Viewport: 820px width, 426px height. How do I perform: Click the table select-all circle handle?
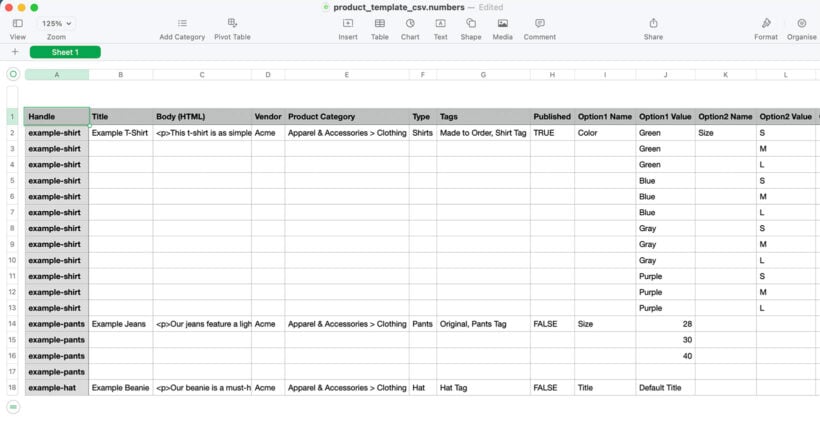[13, 74]
